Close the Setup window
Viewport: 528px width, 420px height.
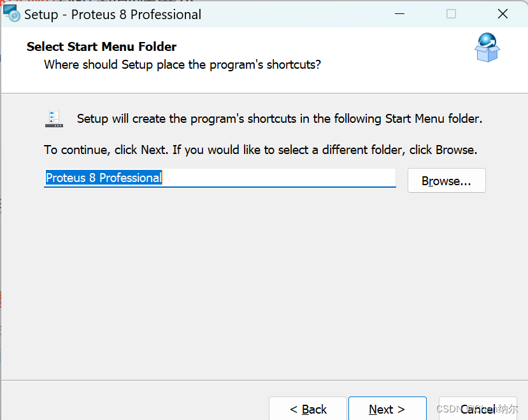click(503, 14)
